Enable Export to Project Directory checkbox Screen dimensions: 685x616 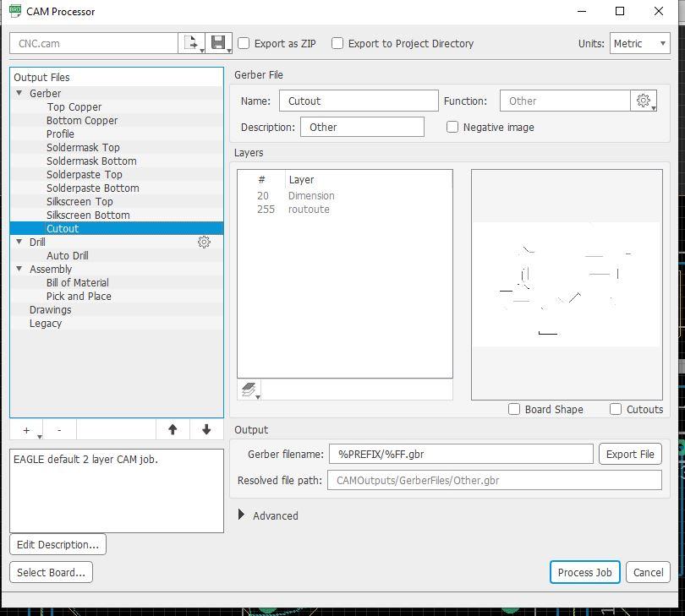pos(337,43)
